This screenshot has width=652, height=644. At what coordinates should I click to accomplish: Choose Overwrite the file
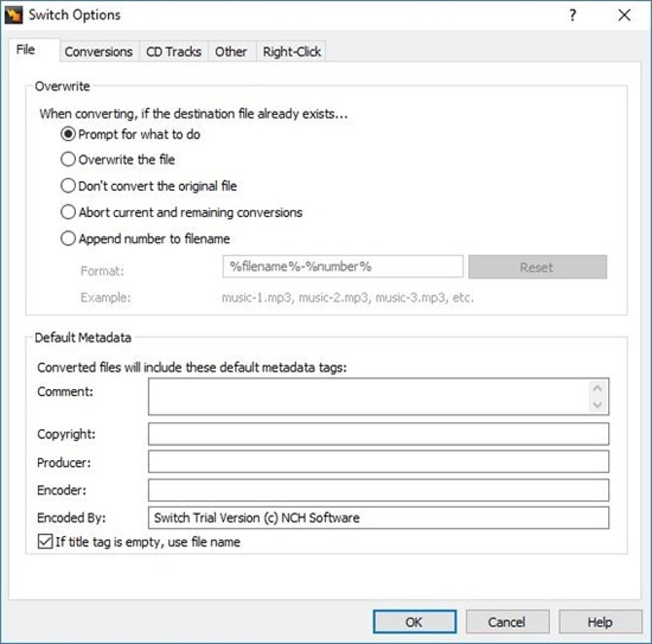point(68,159)
